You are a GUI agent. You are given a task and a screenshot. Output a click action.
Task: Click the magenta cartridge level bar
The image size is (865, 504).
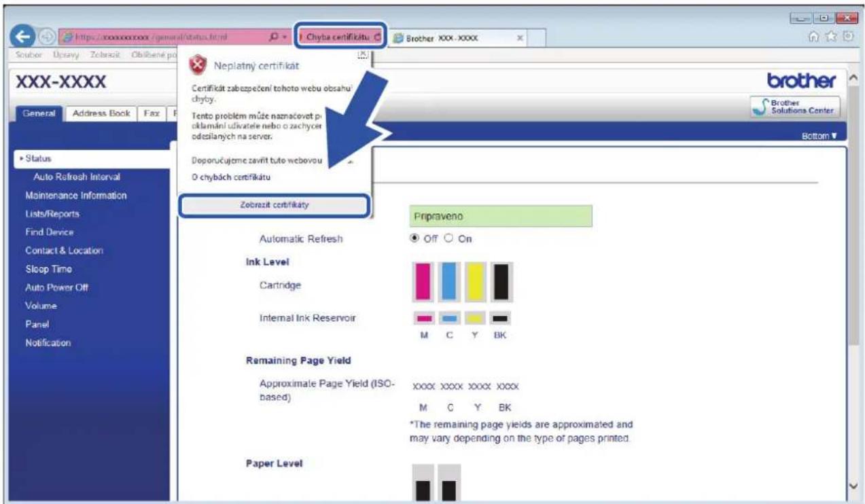(423, 282)
